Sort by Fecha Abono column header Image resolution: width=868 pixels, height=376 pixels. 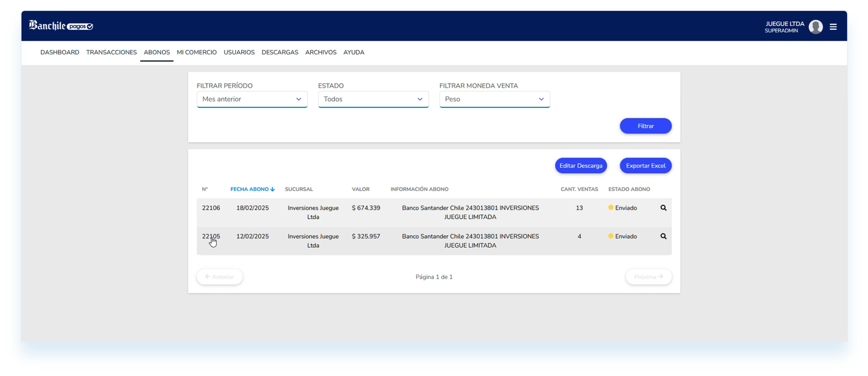[x=253, y=189]
